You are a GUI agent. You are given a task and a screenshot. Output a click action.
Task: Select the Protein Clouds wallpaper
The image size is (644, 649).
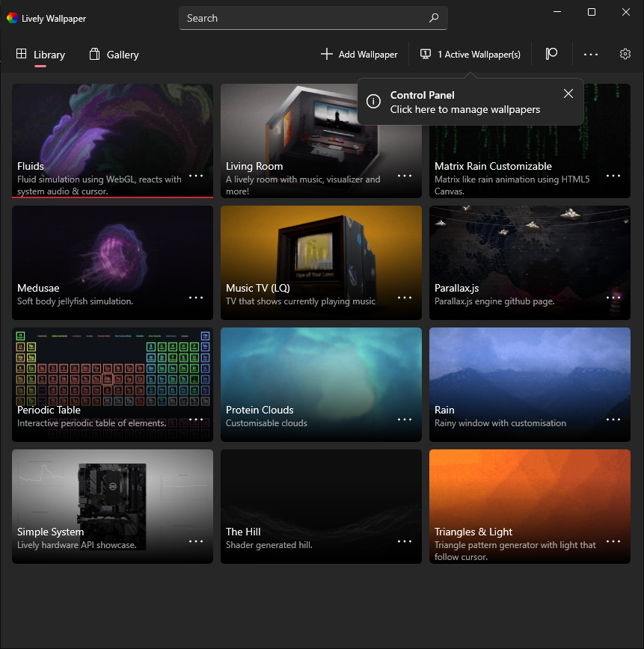pos(322,384)
